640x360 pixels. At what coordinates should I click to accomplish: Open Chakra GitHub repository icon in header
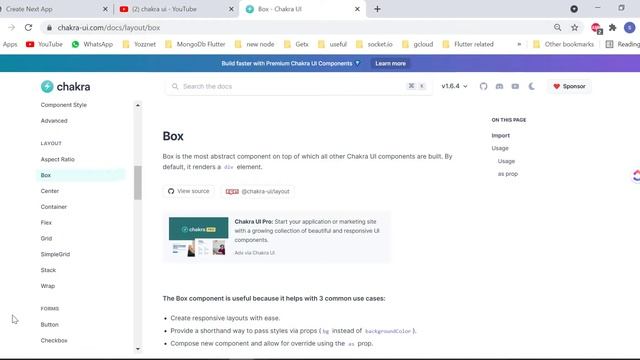(483, 86)
